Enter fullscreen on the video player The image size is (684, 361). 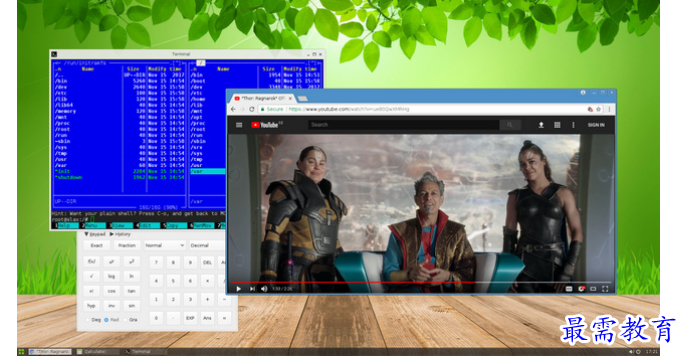[x=605, y=289]
